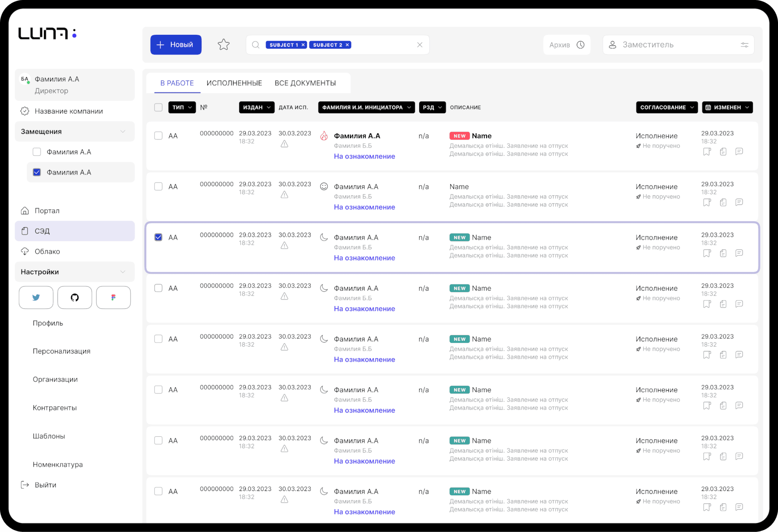The height and width of the screenshot is (532, 778).
Task: Switch to ИСПОЛНЕННЫЕ tab
Action: pos(234,83)
